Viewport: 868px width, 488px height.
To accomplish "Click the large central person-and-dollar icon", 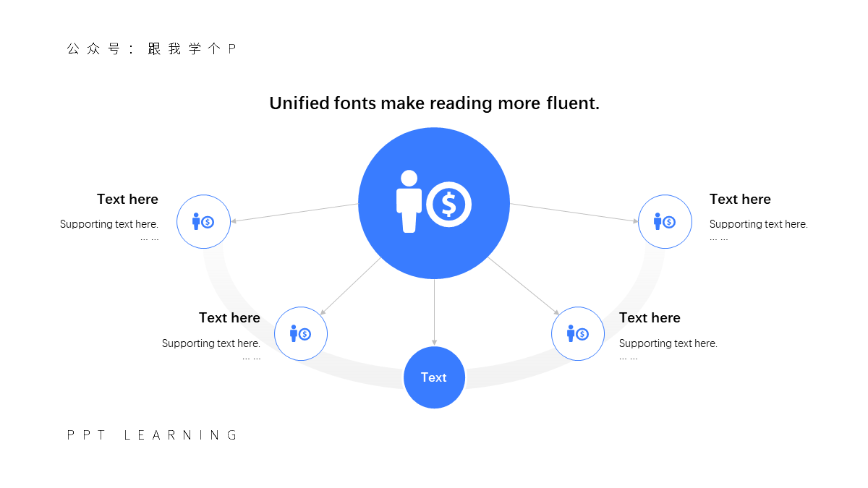I will click(434, 202).
